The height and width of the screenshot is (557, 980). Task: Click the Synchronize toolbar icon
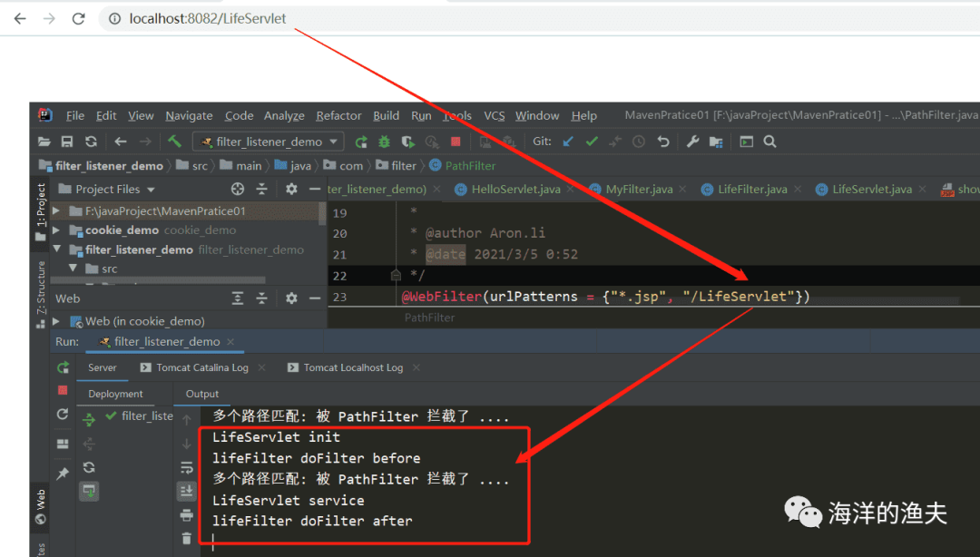92,142
